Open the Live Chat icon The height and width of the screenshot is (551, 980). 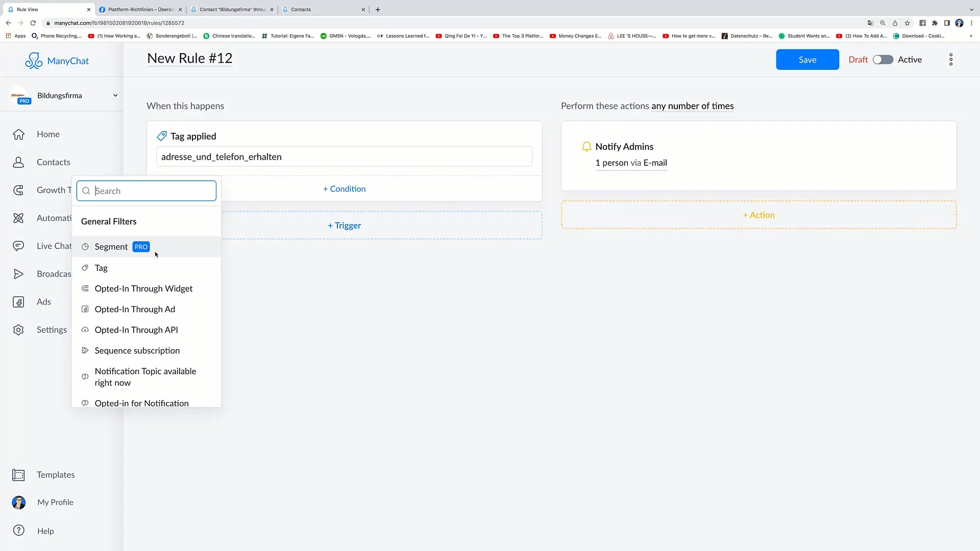pyautogui.click(x=18, y=245)
